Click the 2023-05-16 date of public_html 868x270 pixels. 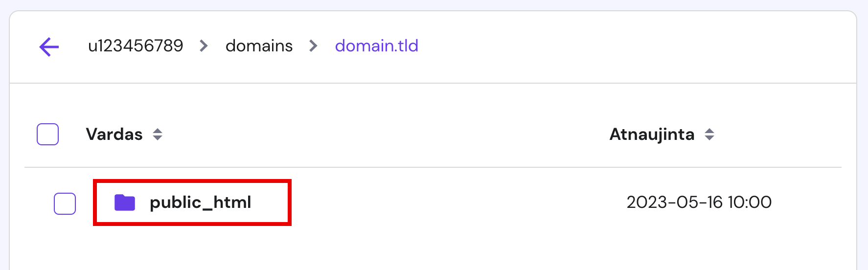674,202
